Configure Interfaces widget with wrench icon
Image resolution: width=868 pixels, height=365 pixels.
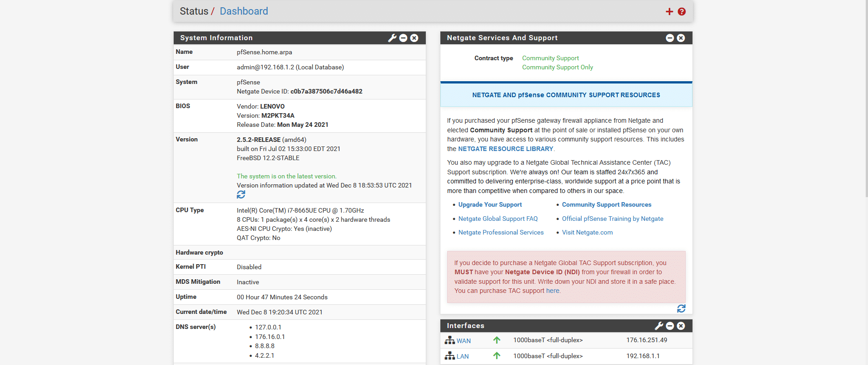pos(659,326)
